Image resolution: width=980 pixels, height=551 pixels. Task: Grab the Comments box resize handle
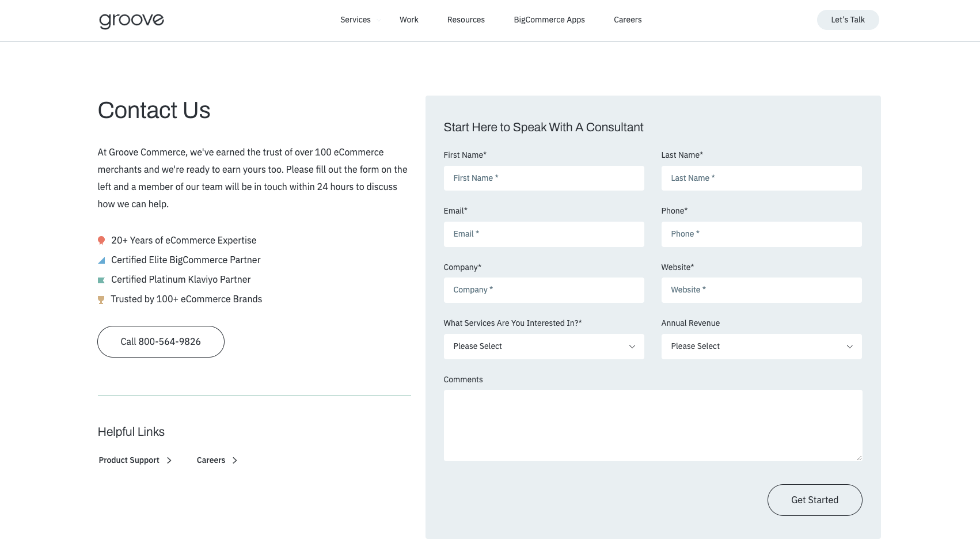click(859, 458)
